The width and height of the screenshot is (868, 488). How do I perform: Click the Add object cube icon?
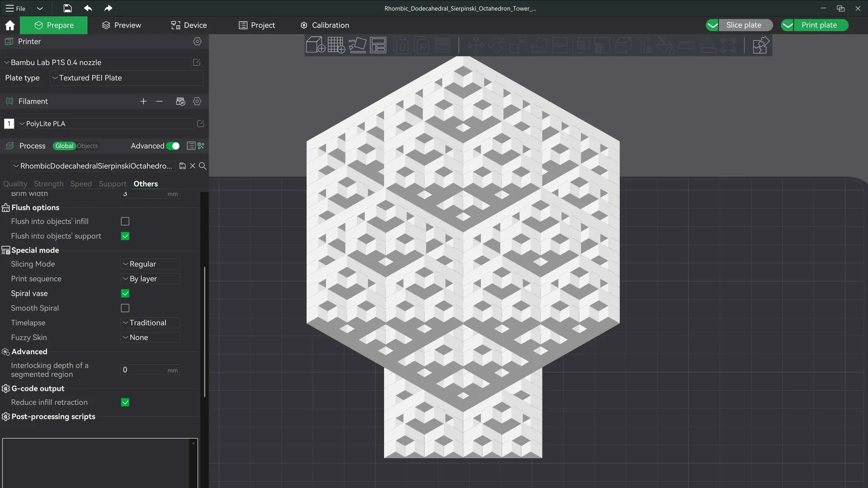point(315,45)
